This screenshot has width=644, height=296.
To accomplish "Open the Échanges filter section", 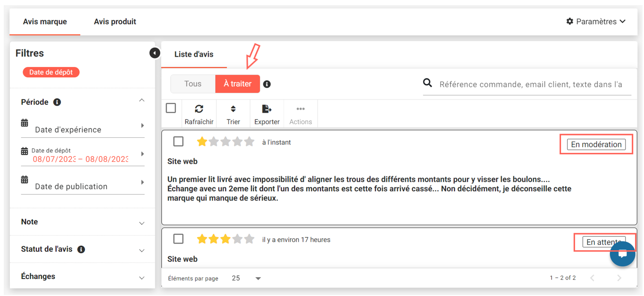I will click(142, 276).
